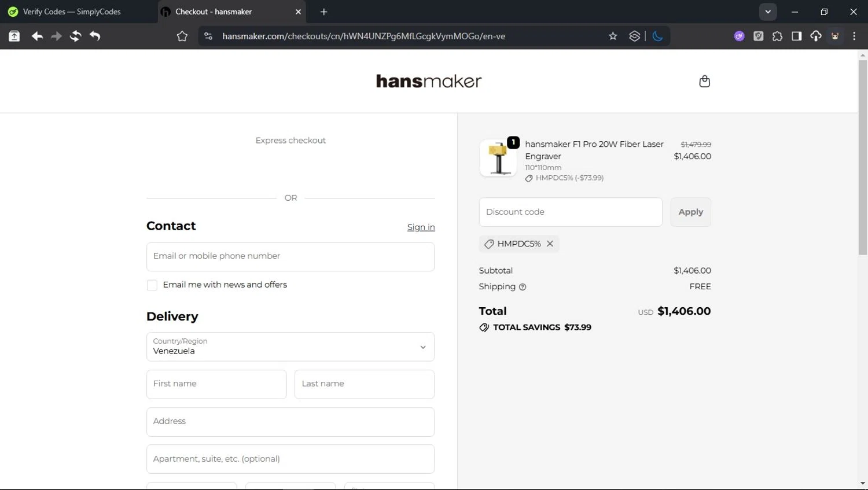Click the undo arrow toolbar icon
The image size is (868, 490).
(x=95, y=36)
